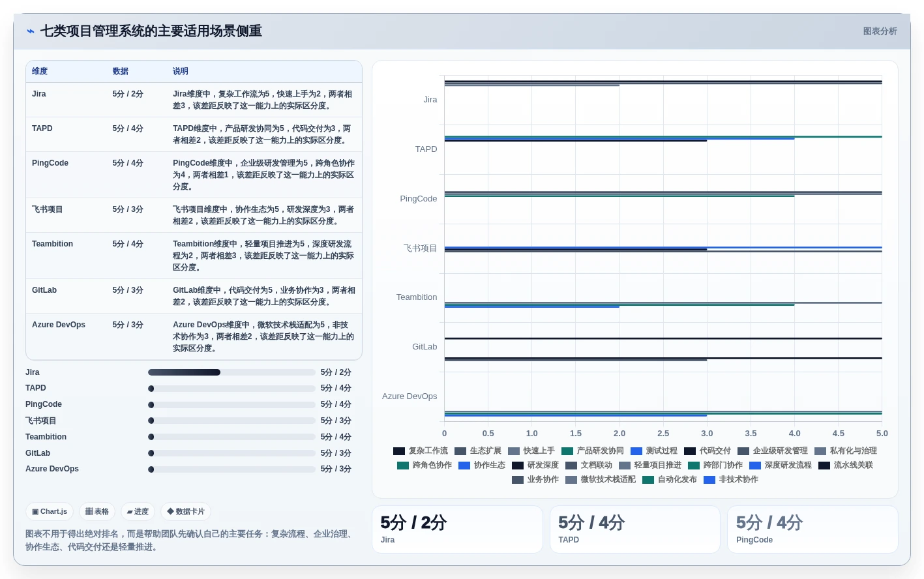Select the Chart.js tag chip
This screenshot has height=579, width=924.
tap(50, 512)
